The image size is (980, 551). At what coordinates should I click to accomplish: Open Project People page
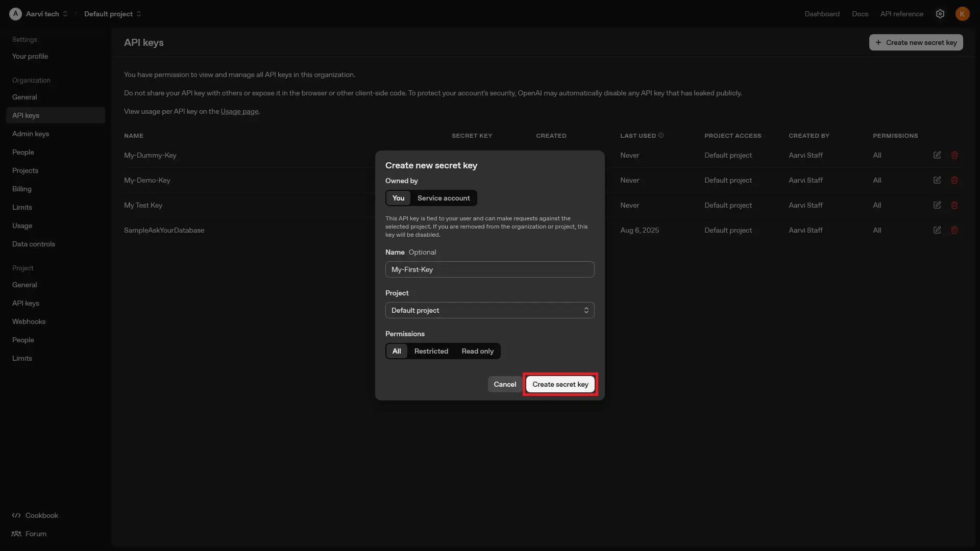click(23, 340)
